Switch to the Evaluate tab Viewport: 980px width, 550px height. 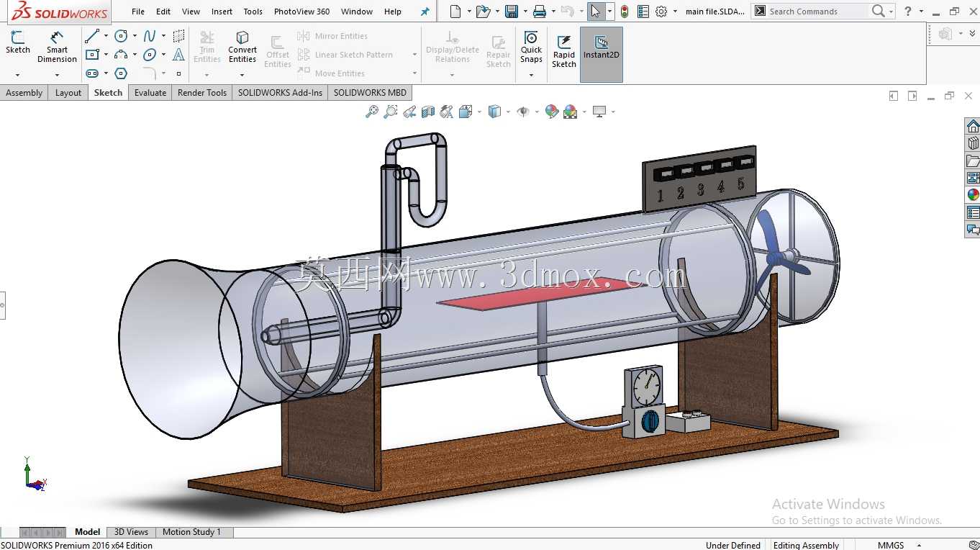pyautogui.click(x=150, y=92)
